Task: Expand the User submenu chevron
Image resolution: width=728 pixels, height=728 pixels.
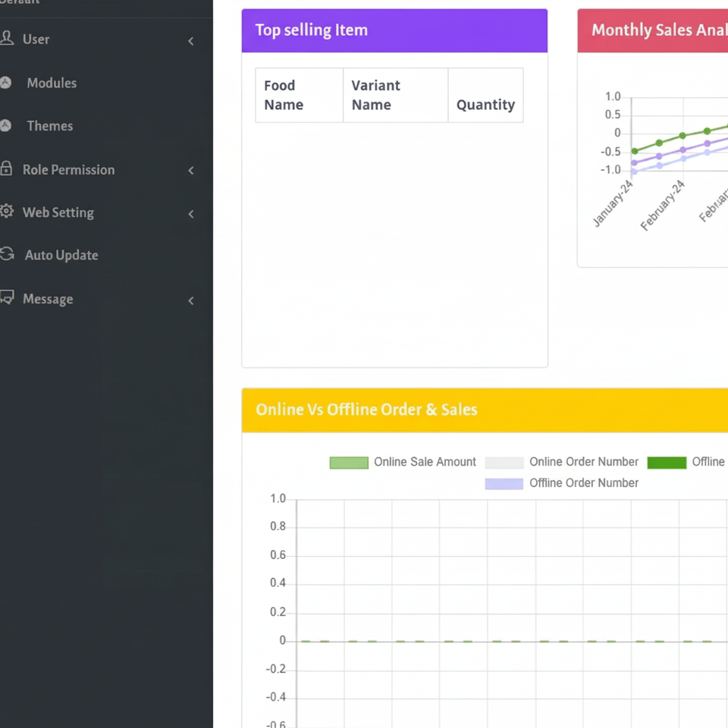Action: click(x=191, y=41)
